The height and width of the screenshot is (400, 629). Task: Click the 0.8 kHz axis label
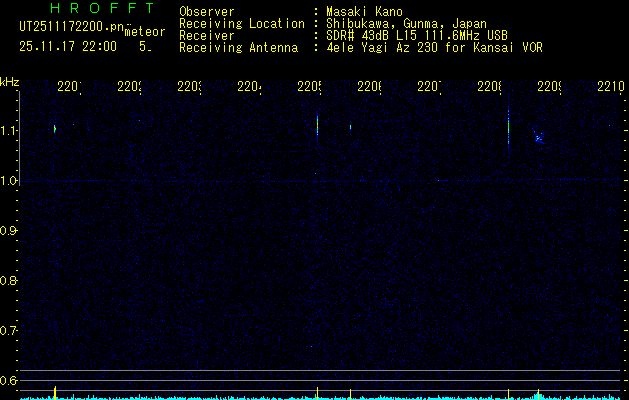point(7,280)
